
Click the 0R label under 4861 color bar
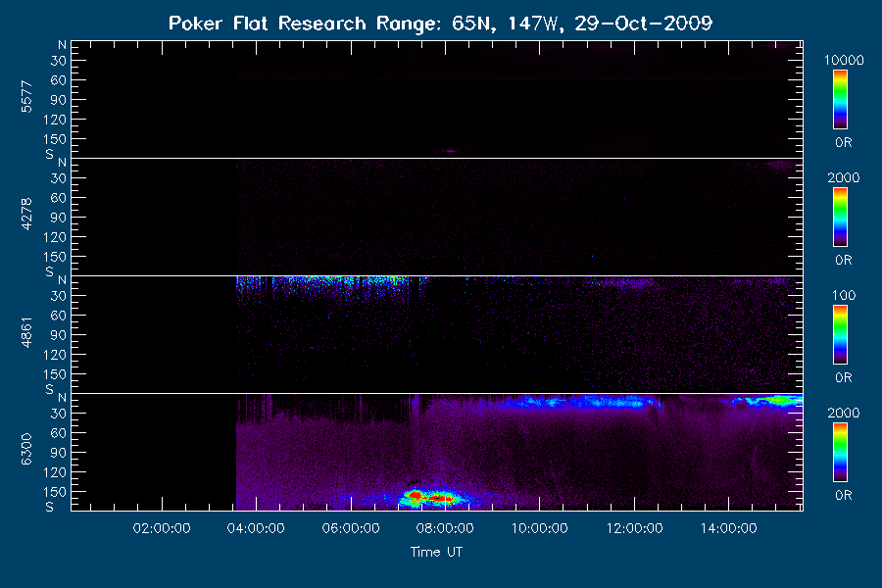[844, 377]
